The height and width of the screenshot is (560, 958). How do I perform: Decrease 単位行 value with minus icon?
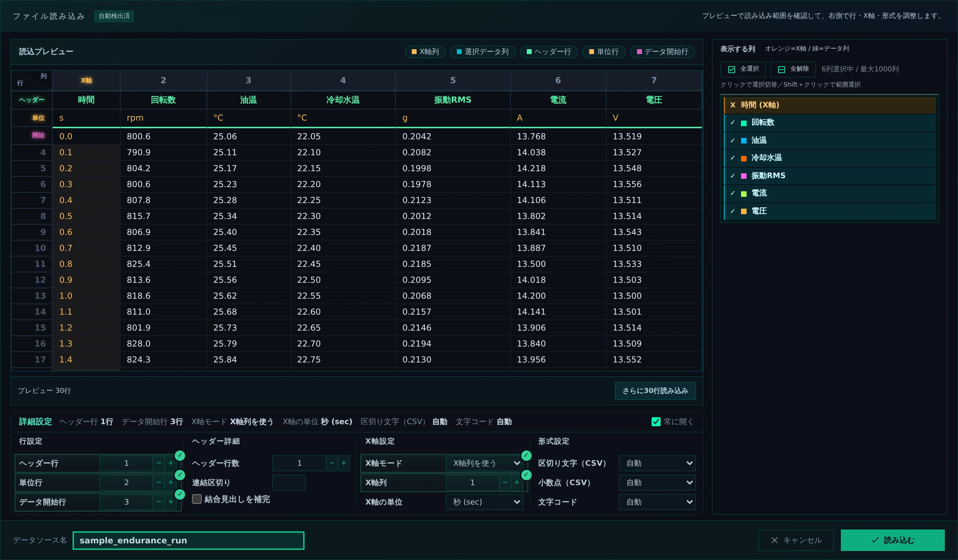click(159, 482)
